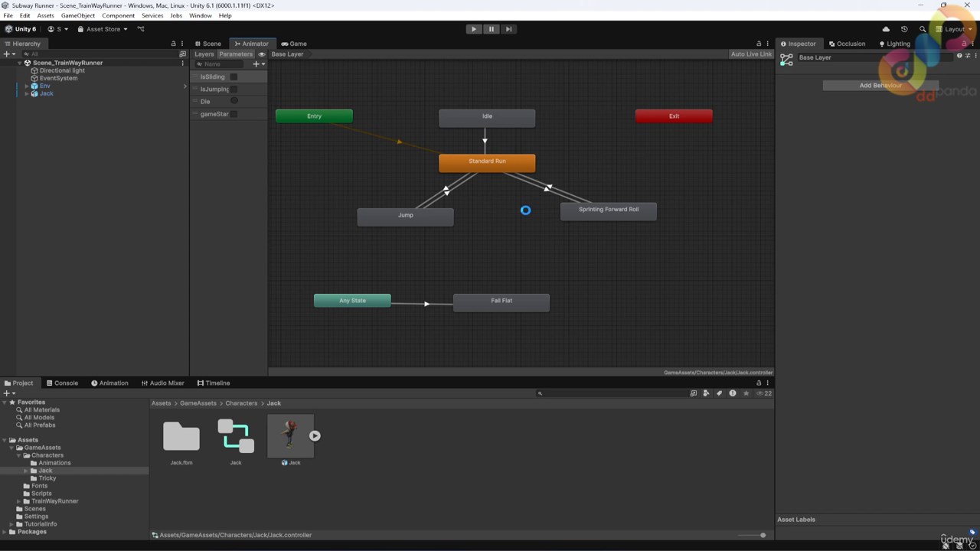Lock the Animator panel
The height and width of the screenshot is (551, 980).
pyautogui.click(x=759, y=44)
